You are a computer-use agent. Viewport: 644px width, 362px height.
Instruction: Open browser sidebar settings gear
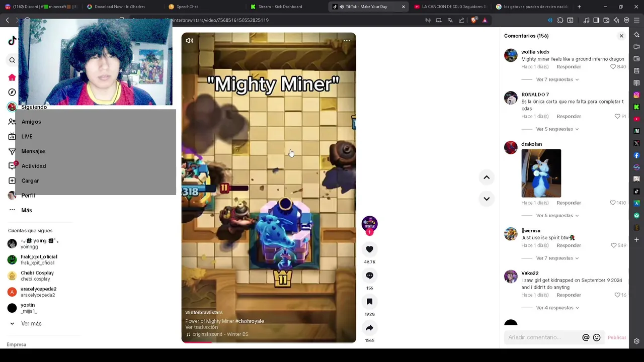(x=636, y=341)
